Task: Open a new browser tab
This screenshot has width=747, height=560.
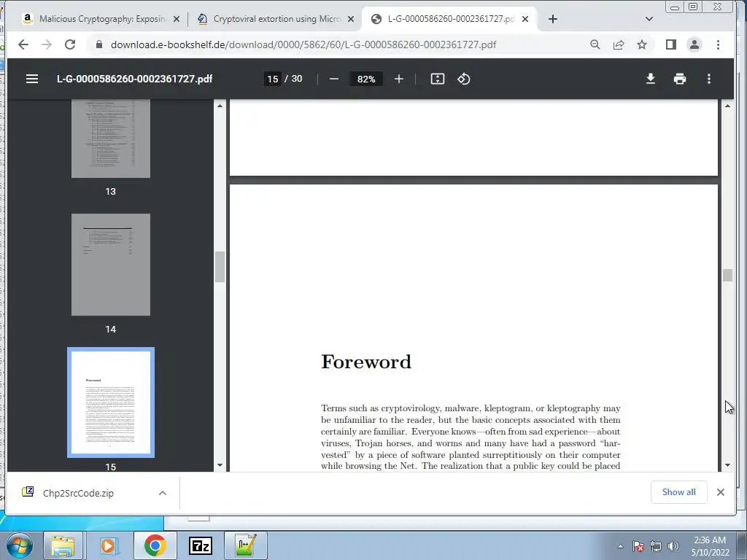Action: pos(553,19)
